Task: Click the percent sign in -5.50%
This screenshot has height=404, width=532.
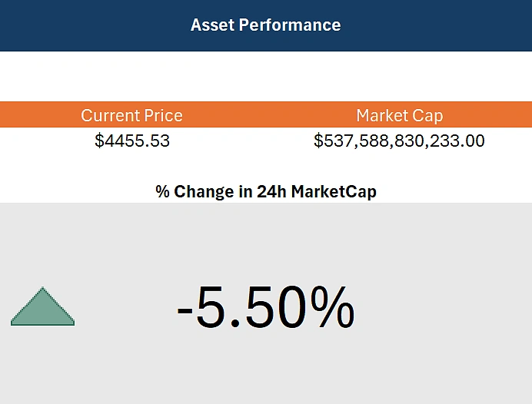Action: click(333, 309)
